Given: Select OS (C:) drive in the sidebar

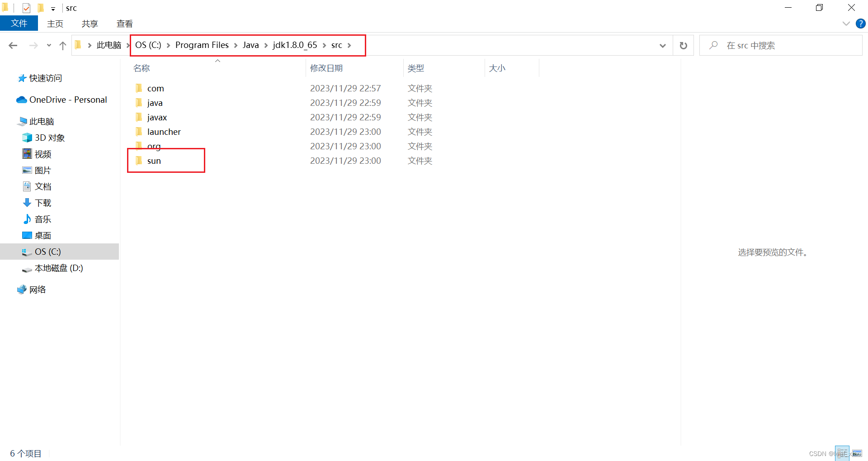Looking at the screenshot, I should pos(59,252).
